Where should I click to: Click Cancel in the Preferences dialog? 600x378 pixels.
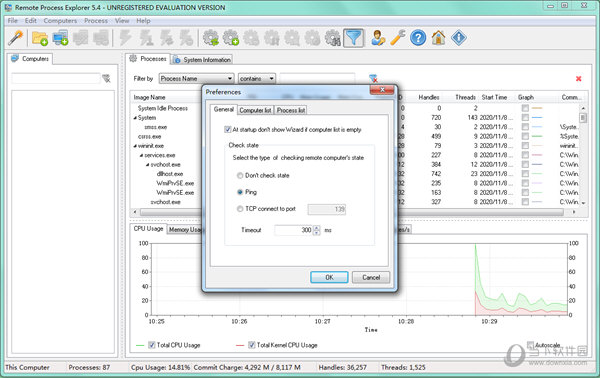[371, 277]
